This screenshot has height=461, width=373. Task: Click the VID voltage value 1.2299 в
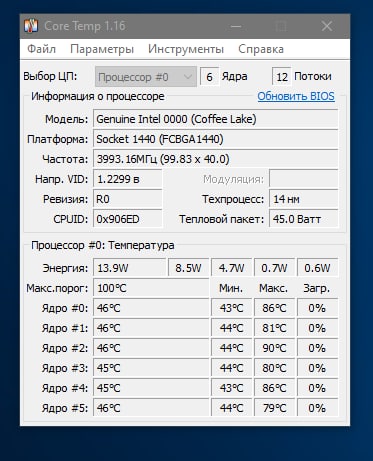pos(128,179)
